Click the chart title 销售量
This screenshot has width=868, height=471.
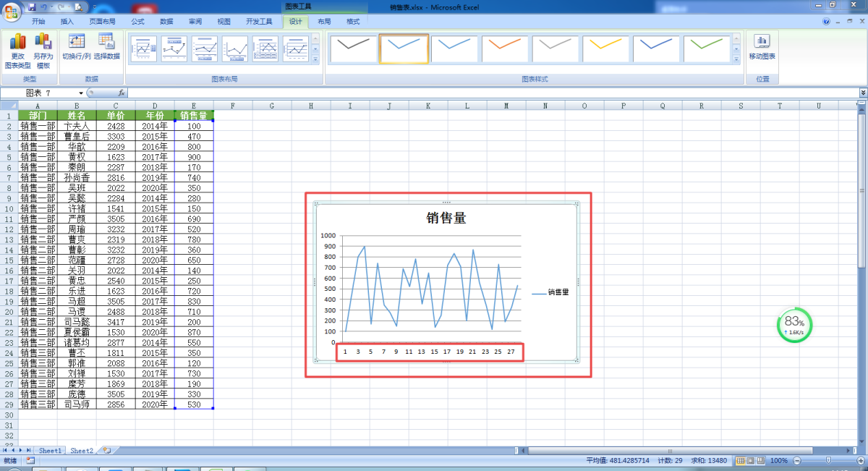coord(446,218)
